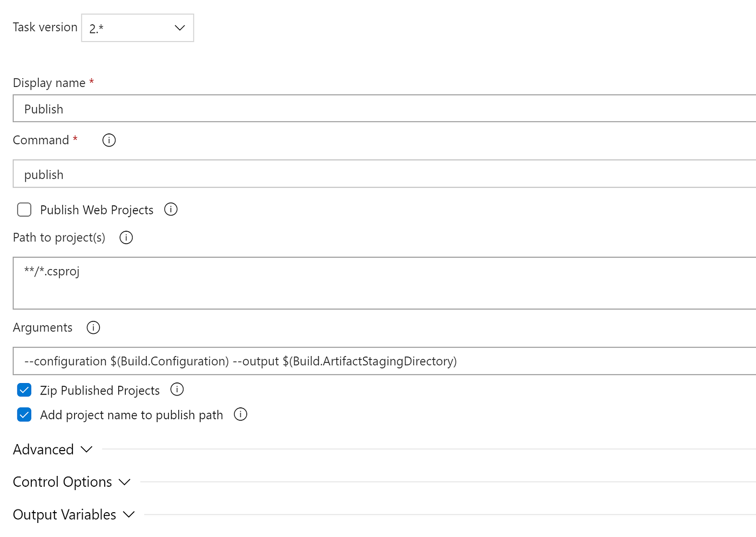Click the info icon next to Command
The image size is (756, 537).
click(x=109, y=140)
